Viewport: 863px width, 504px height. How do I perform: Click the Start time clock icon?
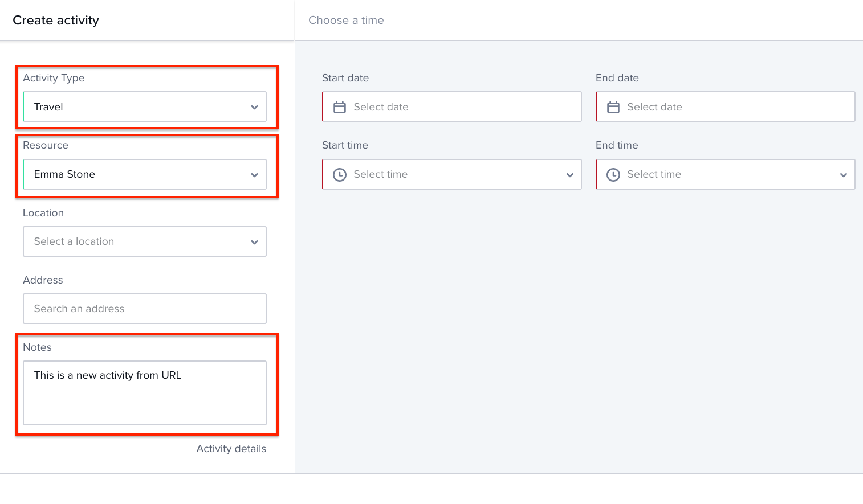point(340,175)
